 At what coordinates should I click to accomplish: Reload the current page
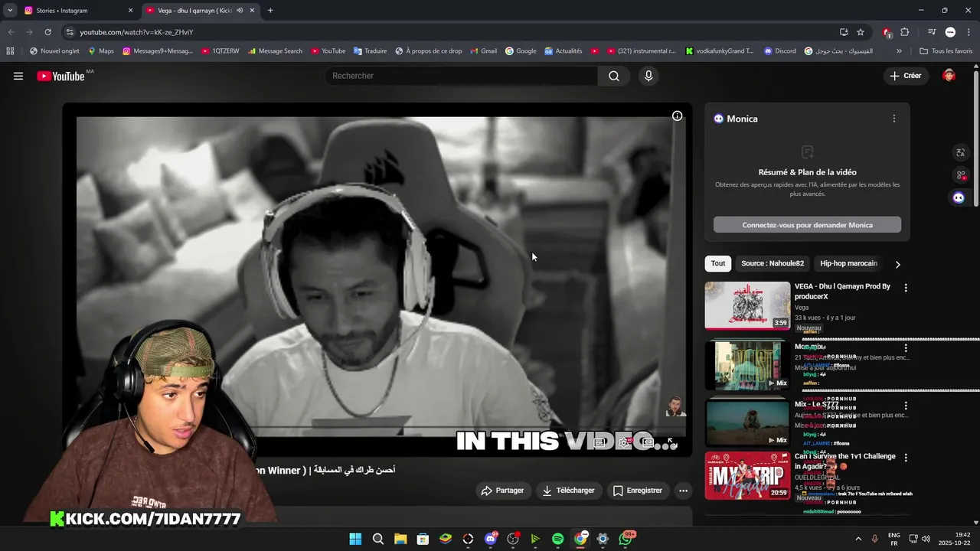47,32
